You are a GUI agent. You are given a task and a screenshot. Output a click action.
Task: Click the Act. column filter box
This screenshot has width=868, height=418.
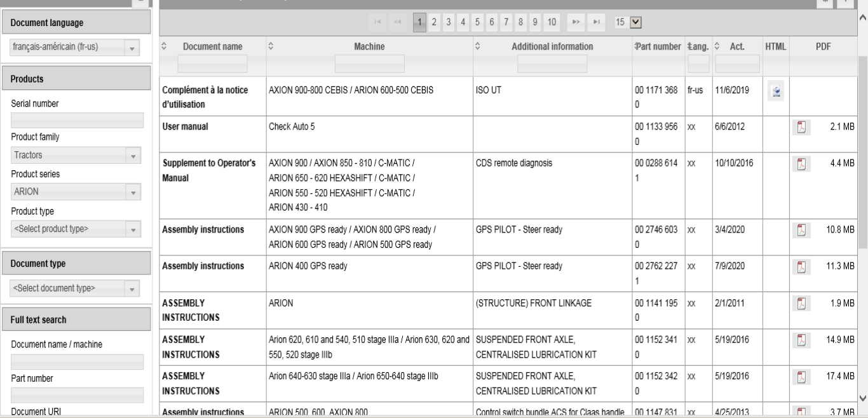(x=737, y=63)
